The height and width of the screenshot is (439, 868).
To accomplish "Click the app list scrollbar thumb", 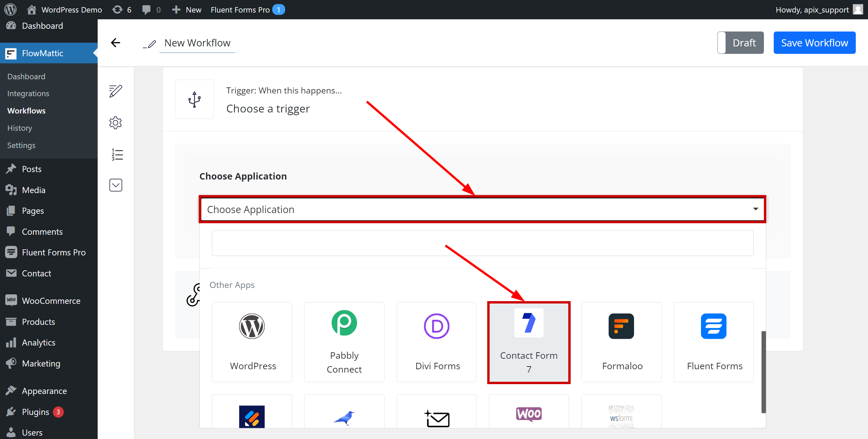I will coord(764,372).
